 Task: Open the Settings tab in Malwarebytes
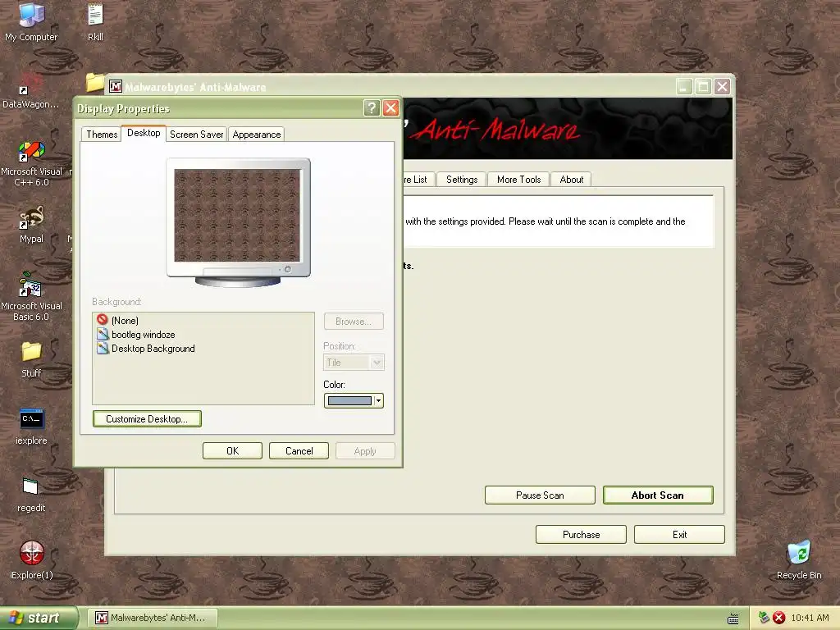point(462,180)
